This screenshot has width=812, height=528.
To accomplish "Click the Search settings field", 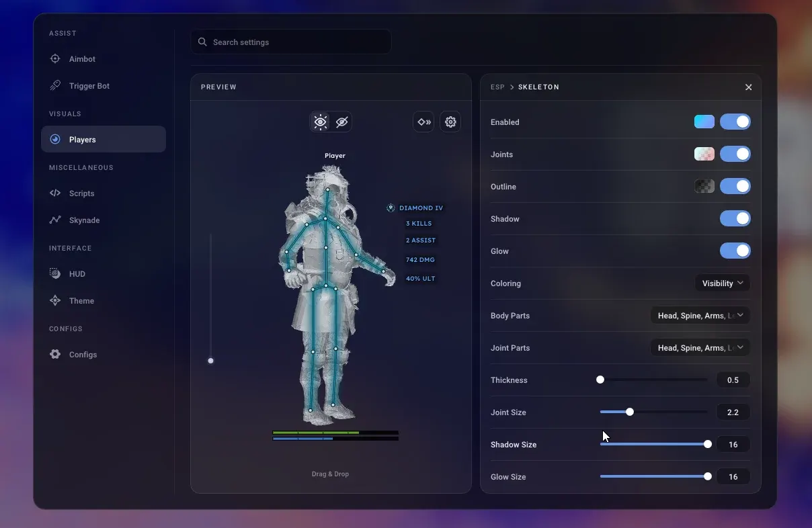I will tap(291, 42).
